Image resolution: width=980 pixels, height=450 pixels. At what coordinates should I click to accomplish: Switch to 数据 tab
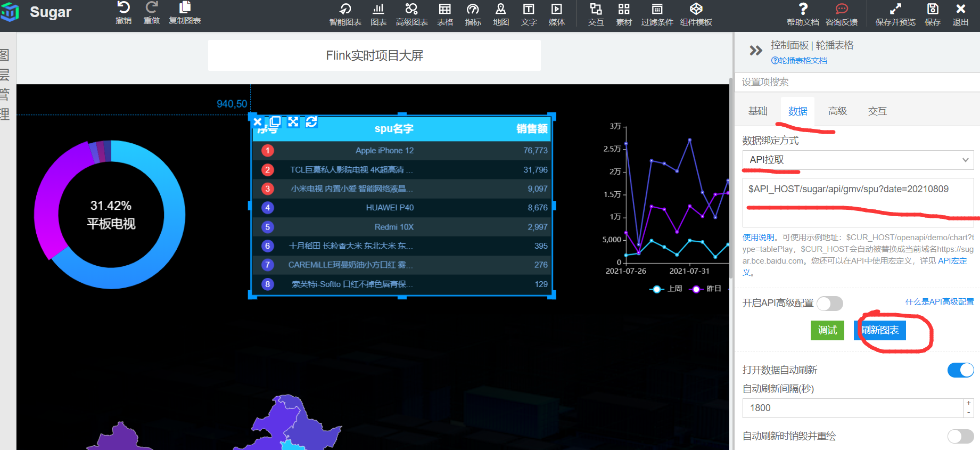pos(797,111)
